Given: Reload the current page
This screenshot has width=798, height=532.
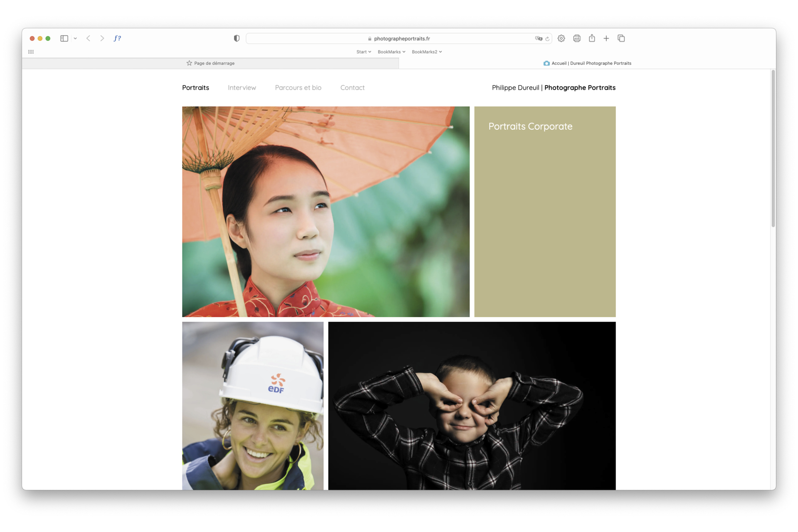Looking at the screenshot, I should pyautogui.click(x=547, y=39).
